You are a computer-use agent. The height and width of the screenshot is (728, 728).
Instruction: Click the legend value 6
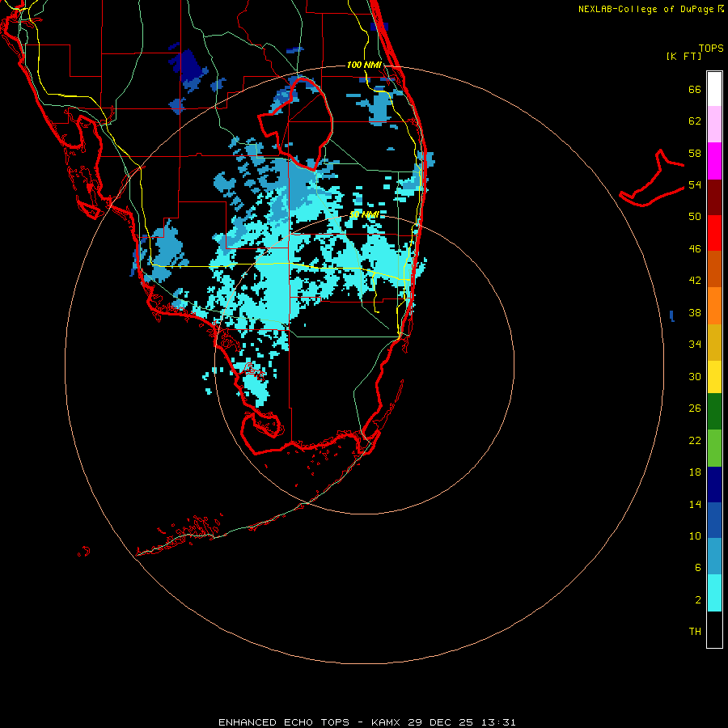(698, 567)
